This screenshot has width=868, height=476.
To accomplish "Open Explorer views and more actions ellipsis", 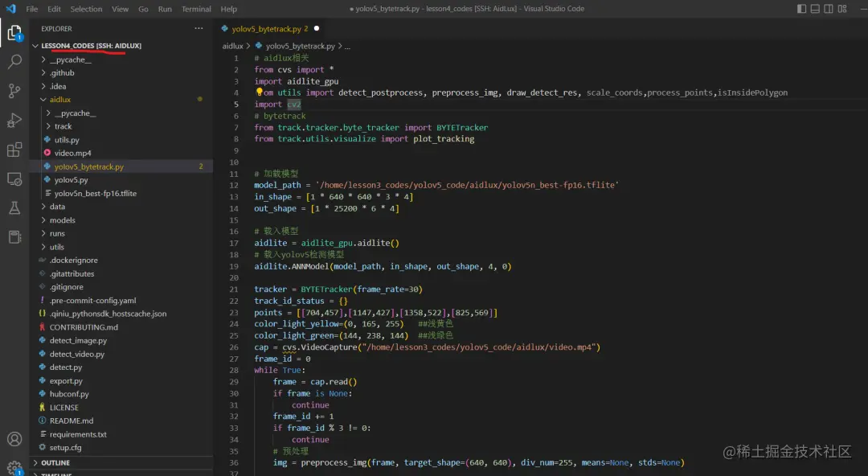I will click(199, 28).
